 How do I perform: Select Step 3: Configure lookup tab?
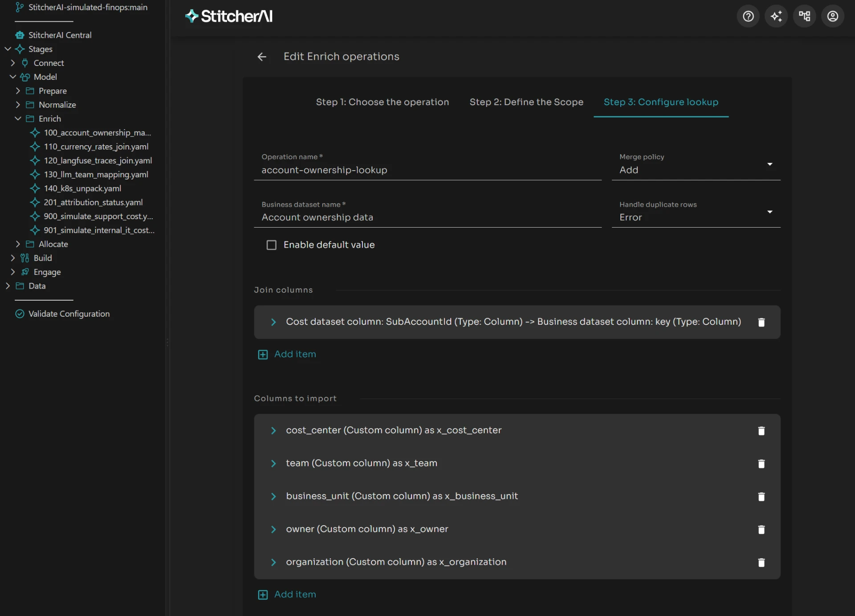661,102
